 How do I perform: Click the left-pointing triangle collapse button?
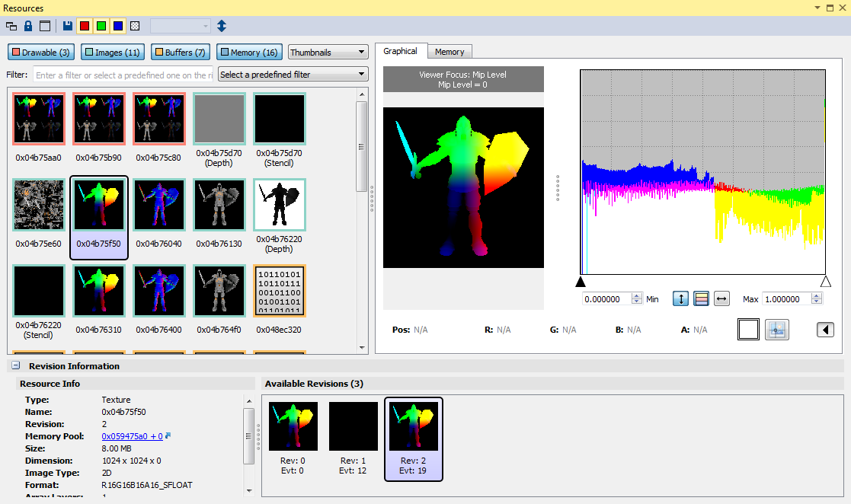(825, 330)
